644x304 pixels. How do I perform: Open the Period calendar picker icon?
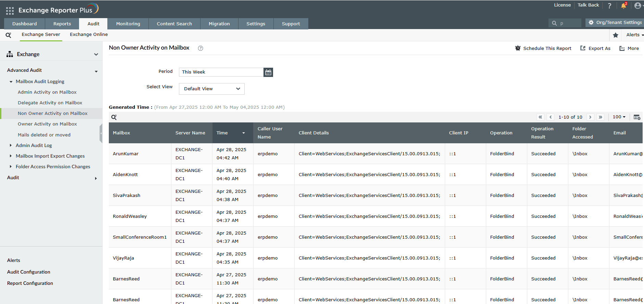pyautogui.click(x=268, y=72)
